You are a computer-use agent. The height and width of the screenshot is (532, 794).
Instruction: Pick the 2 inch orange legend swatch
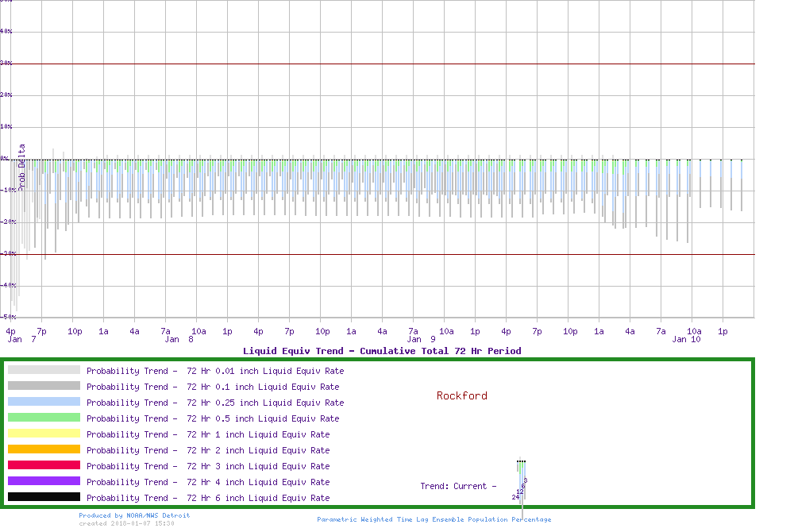[x=44, y=449]
